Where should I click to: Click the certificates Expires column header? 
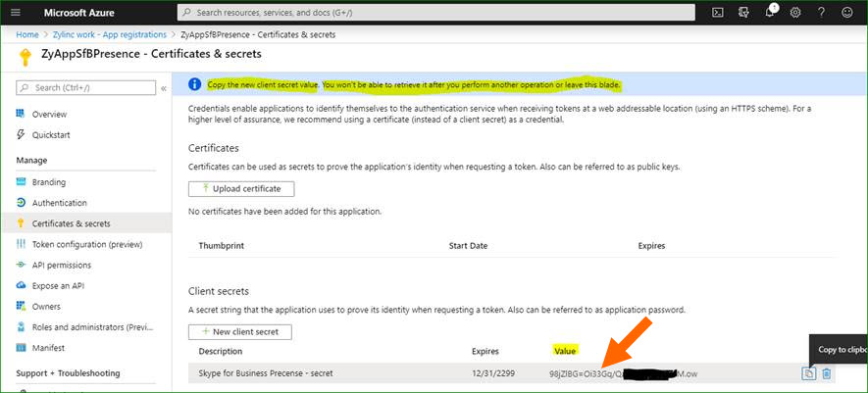[651, 245]
